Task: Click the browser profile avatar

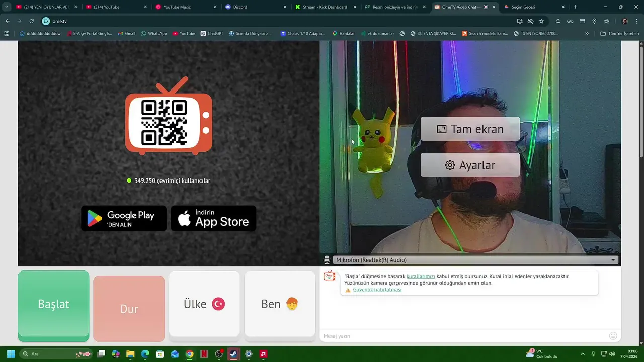Action: click(x=625, y=21)
